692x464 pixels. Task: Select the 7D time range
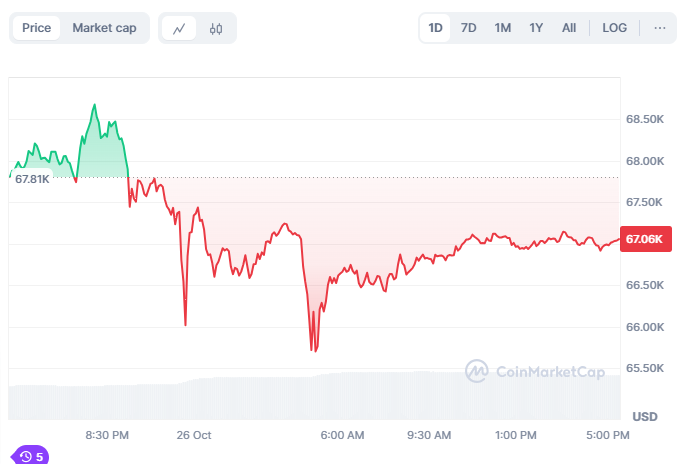click(469, 28)
